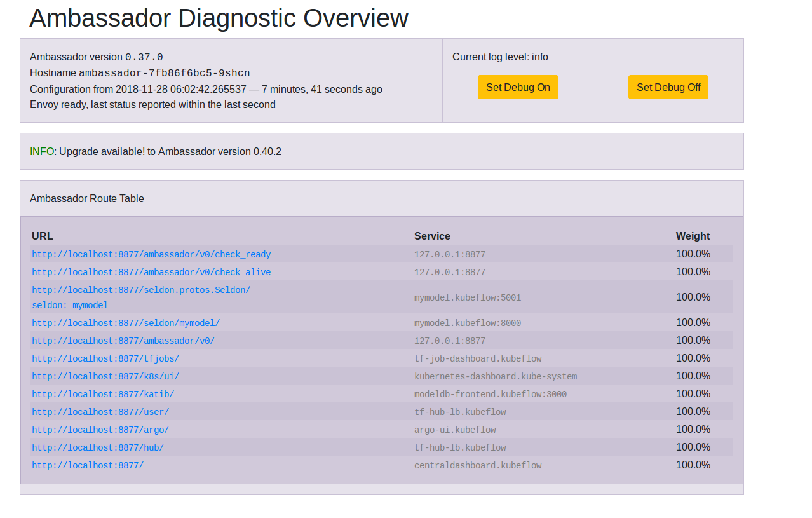Click the upgrade available INFO notice
Screen dimensions: 812x518
(156, 151)
